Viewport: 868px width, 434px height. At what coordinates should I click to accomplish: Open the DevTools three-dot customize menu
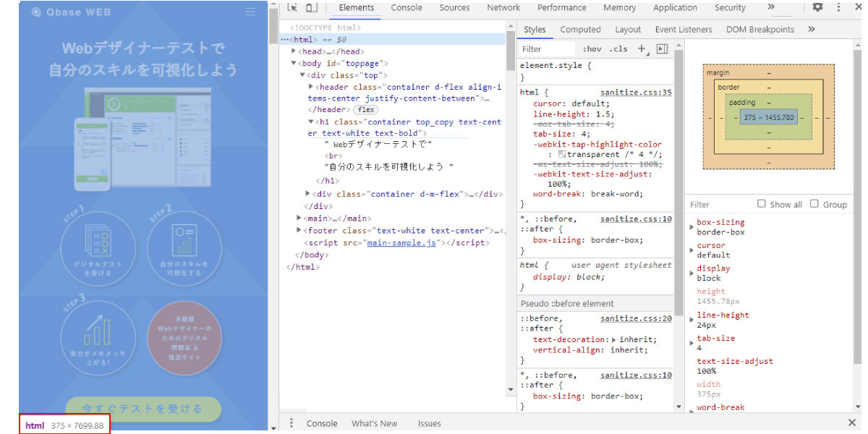(x=838, y=7)
